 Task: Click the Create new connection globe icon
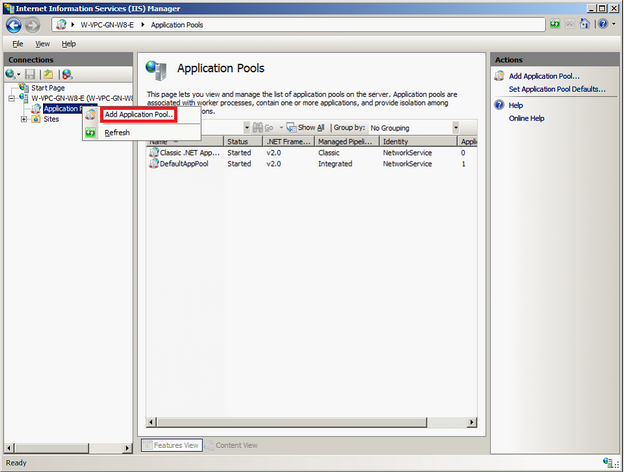(10, 74)
